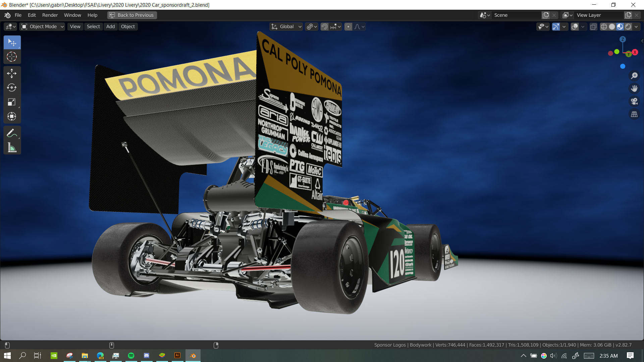Browse view layers with layer selector
644x362 pixels.
[568, 15]
